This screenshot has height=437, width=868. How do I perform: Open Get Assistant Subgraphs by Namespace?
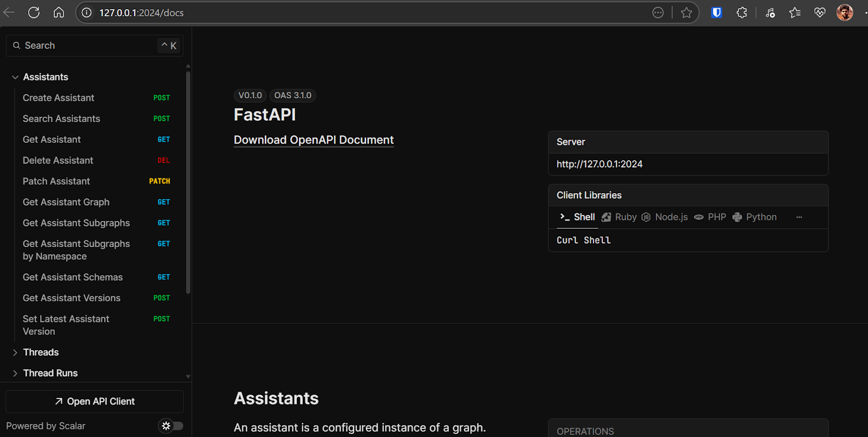pyautogui.click(x=97, y=250)
